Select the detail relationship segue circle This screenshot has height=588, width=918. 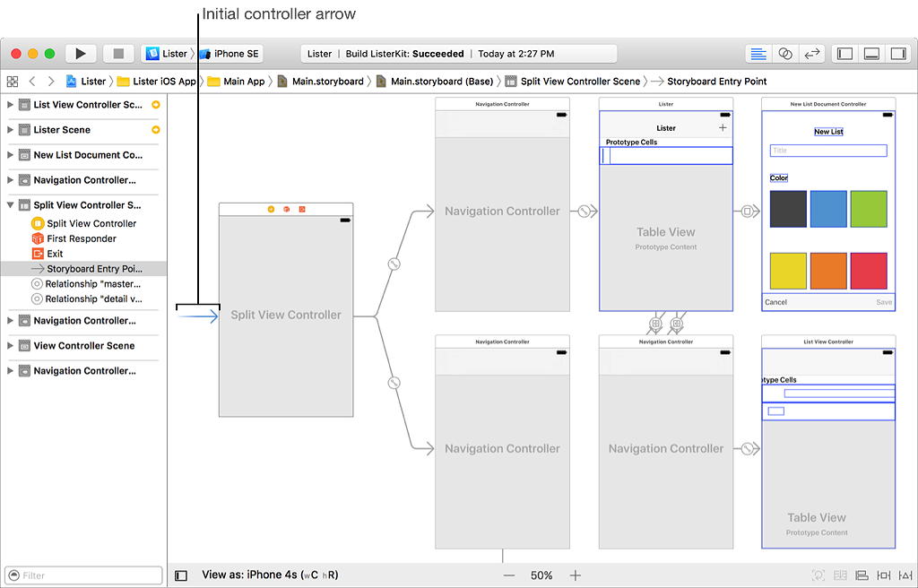(394, 383)
